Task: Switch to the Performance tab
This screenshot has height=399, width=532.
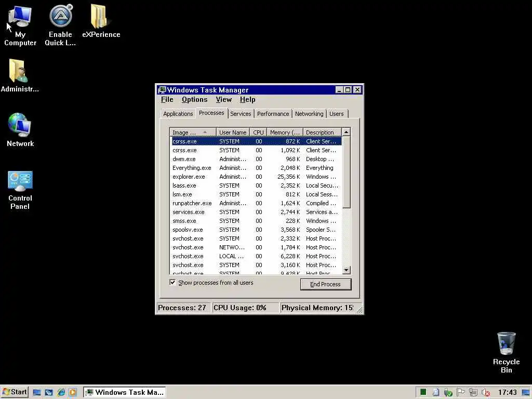Action: click(273, 114)
